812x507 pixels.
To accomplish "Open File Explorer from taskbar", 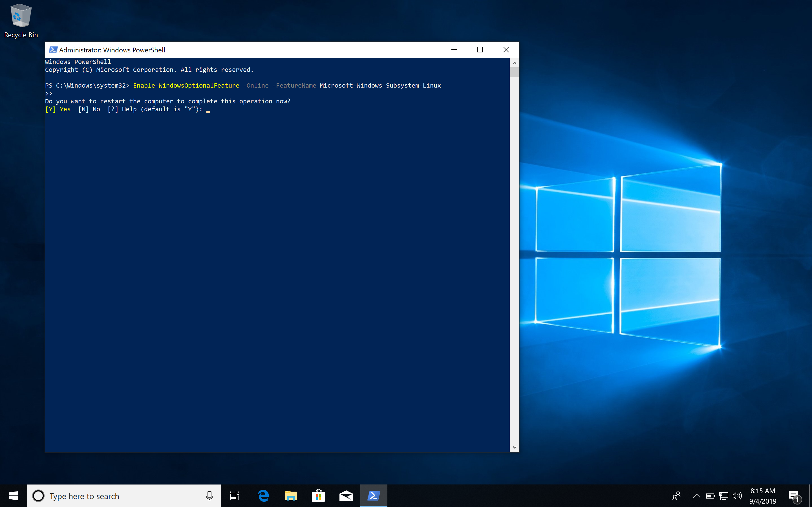I will click(291, 496).
